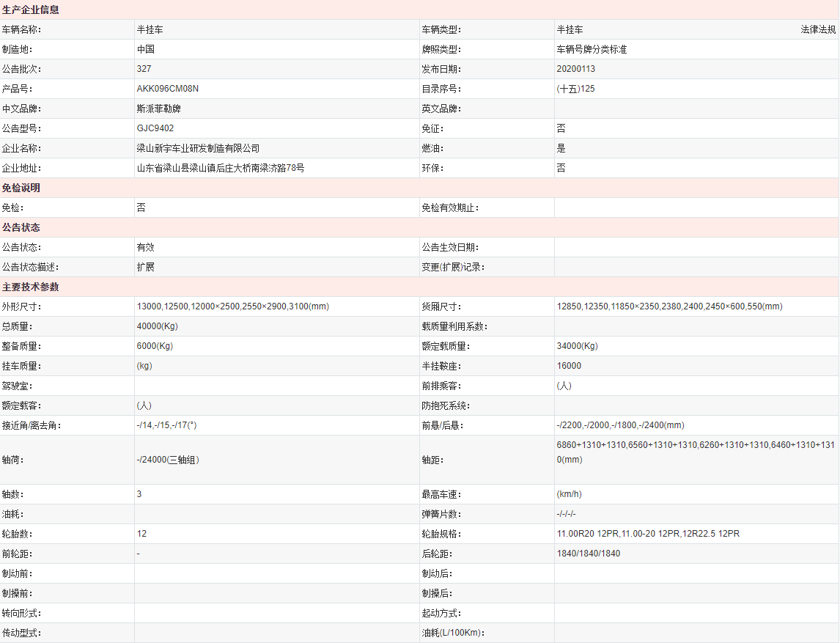The image size is (840, 643).
Task: Select the 公告状态 section header
Action: click(x=21, y=228)
